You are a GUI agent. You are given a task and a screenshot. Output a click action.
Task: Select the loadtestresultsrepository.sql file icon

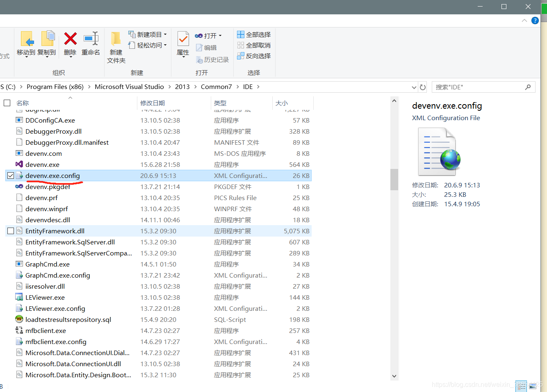[x=19, y=319]
